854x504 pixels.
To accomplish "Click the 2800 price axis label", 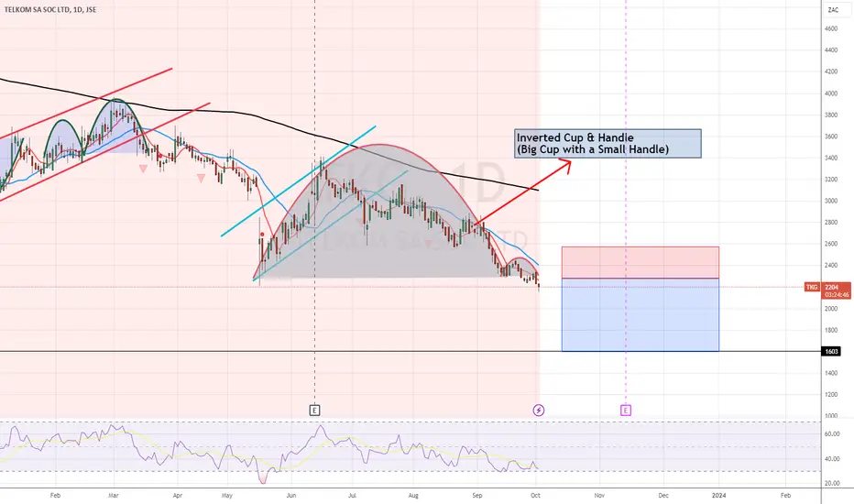I will 831,223.
